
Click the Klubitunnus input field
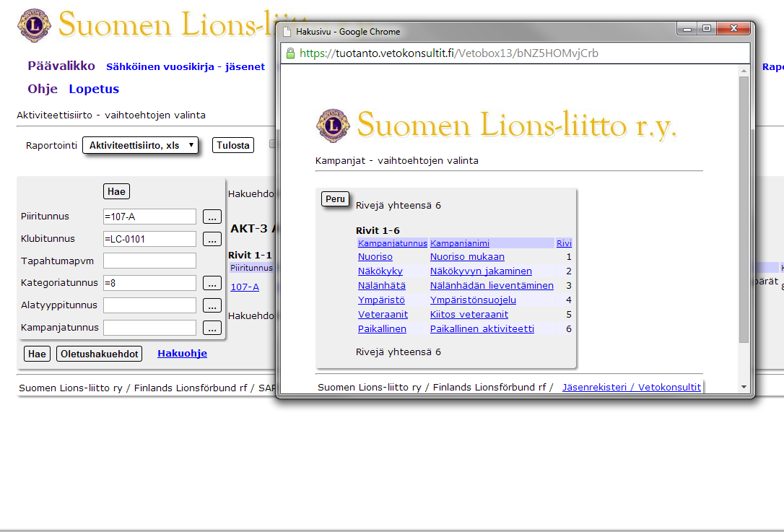coord(149,239)
